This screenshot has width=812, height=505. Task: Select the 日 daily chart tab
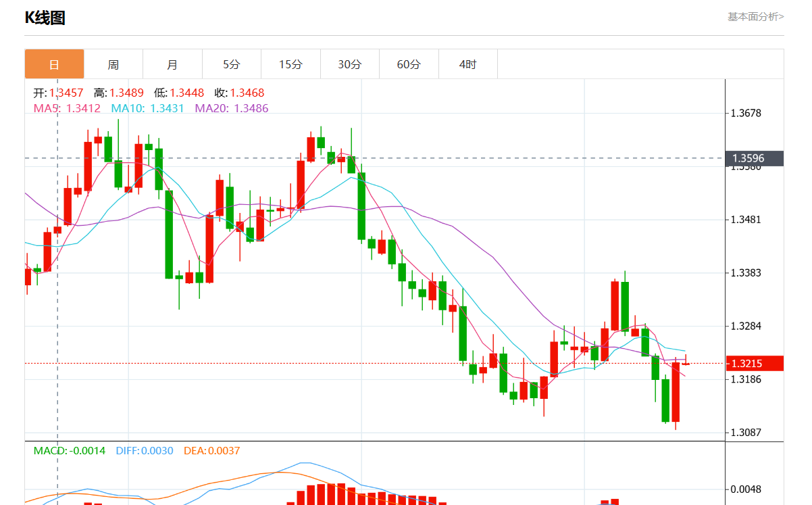[54, 64]
